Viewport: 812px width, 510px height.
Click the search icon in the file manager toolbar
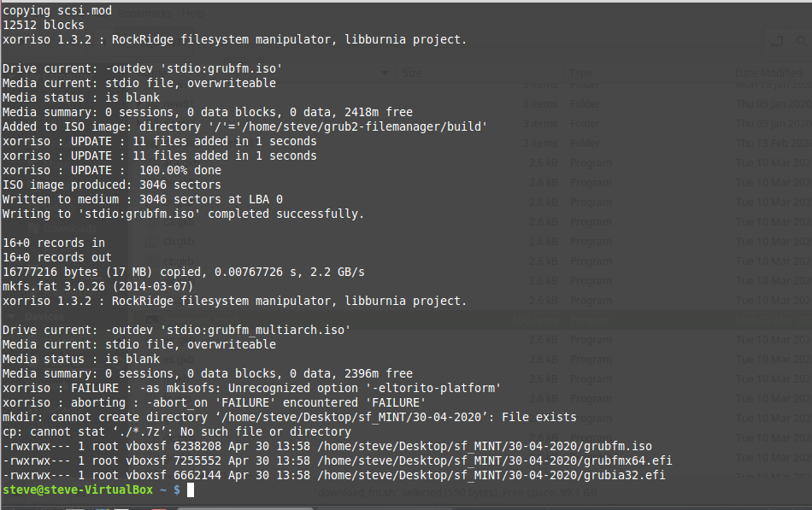(x=802, y=42)
